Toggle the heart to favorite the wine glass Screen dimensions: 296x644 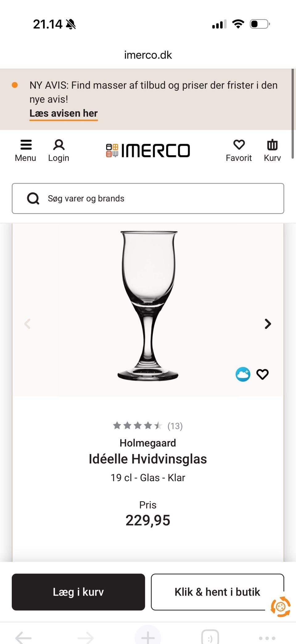tap(262, 374)
